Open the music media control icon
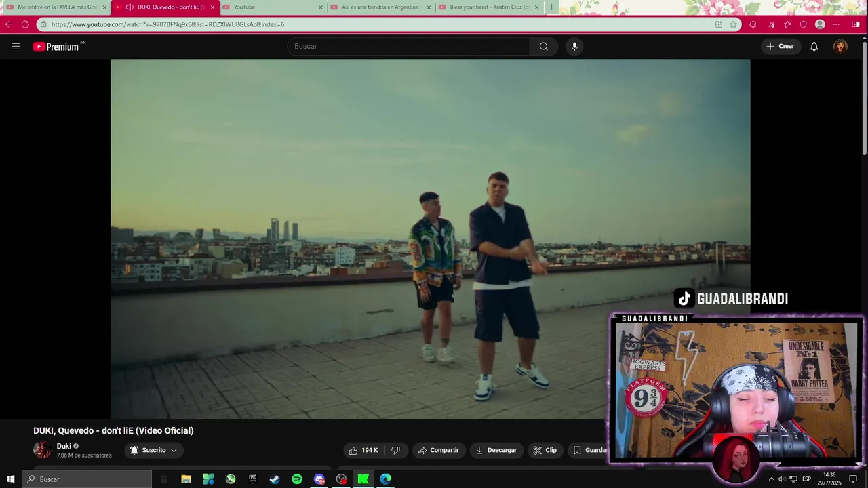868x488 pixels. pos(772,24)
